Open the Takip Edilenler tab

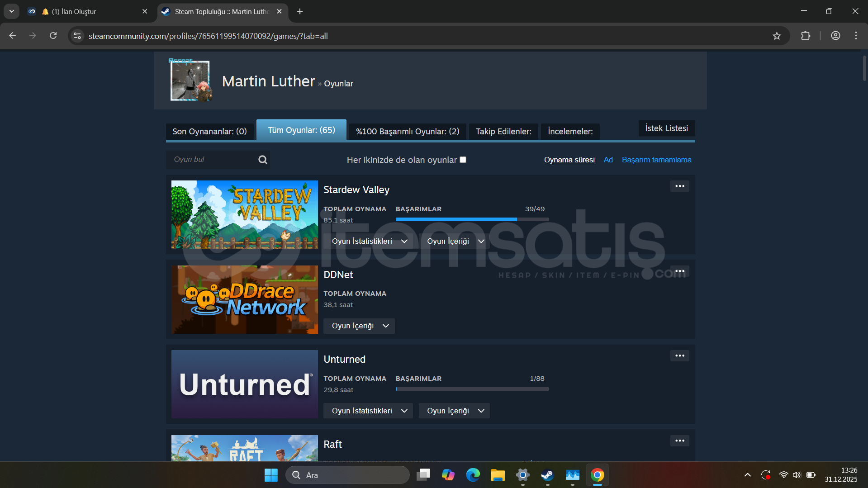click(503, 132)
